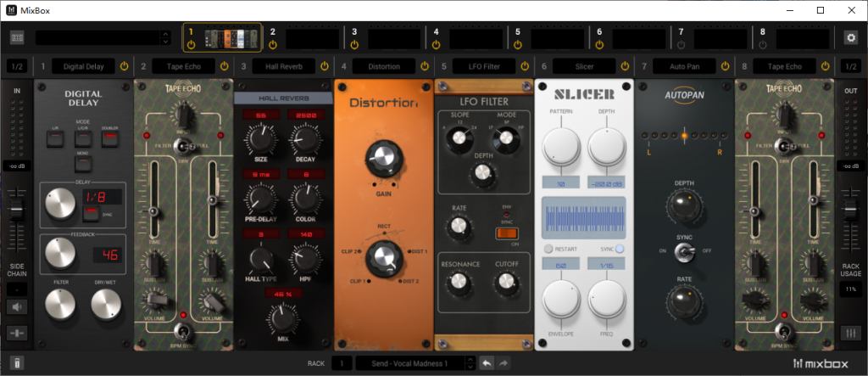Click the LFO Filter RATE knob
Screen dimensions: 868x376
(x=459, y=226)
